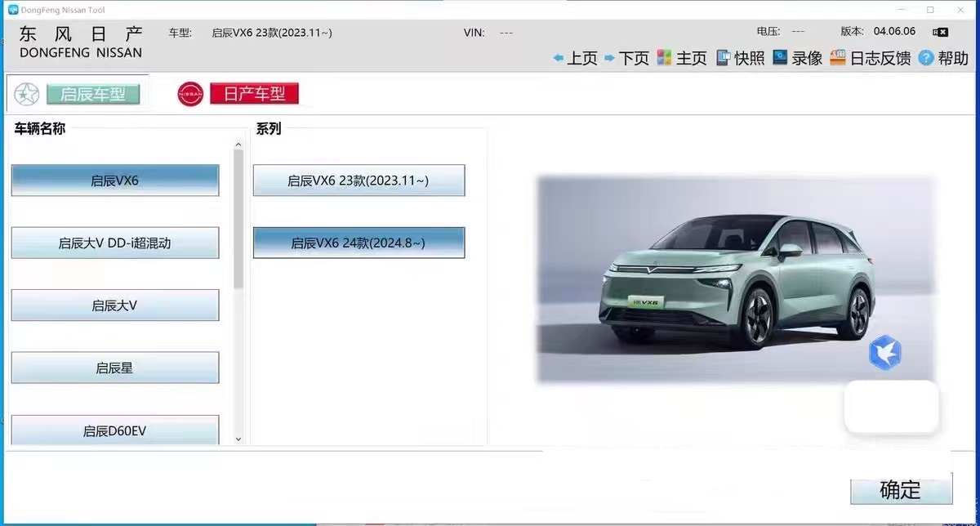This screenshot has width=980, height=526.
Task: Click the 电压 voltage label
Action: coord(769,31)
